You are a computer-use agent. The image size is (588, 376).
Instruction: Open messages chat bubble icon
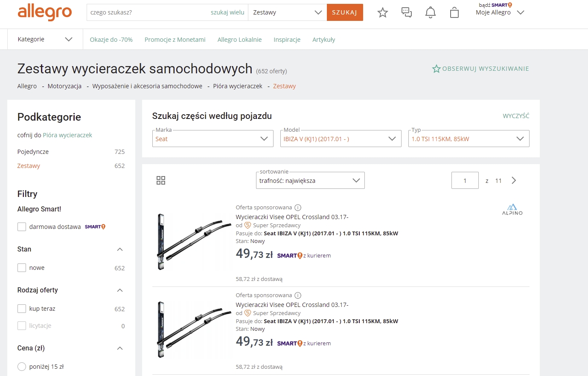[x=407, y=12]
